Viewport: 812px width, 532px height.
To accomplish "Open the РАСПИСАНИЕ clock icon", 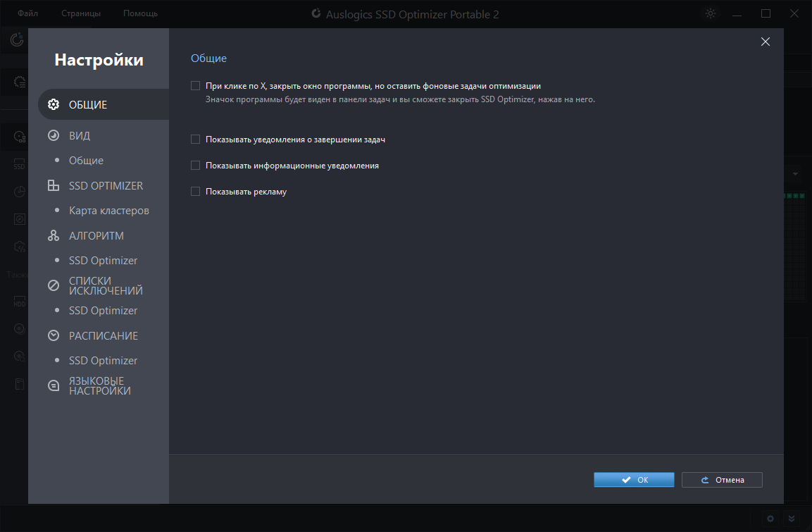I will point(54,335).
